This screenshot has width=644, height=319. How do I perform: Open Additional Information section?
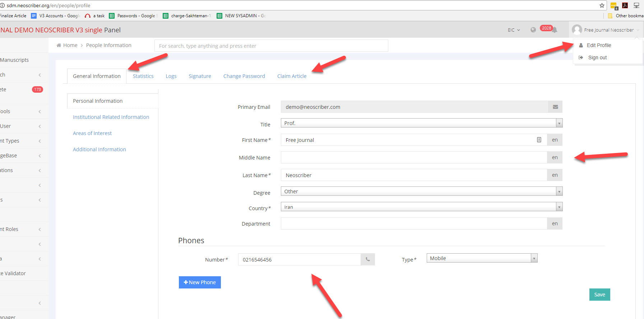click(x=99, y=149)
